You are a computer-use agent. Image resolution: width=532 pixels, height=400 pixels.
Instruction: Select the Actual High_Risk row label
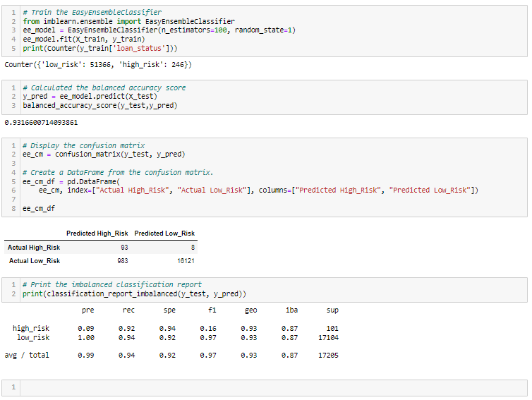[x=34, y=248]
